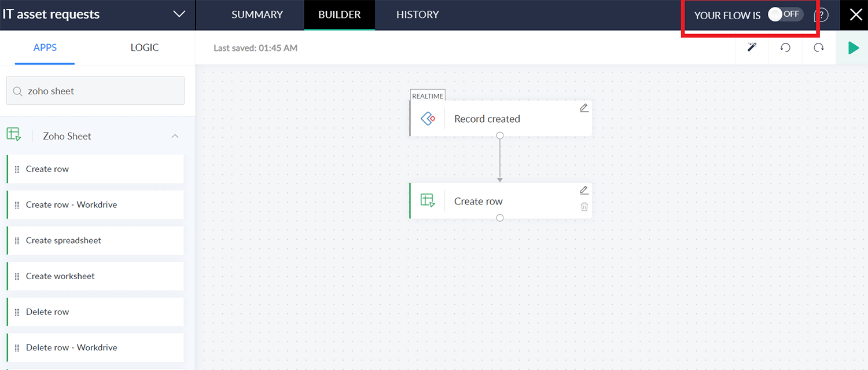Screen dimensions: 868x370
Task: Edit the Create row step with pencil
Action: (x=584, y=191)
